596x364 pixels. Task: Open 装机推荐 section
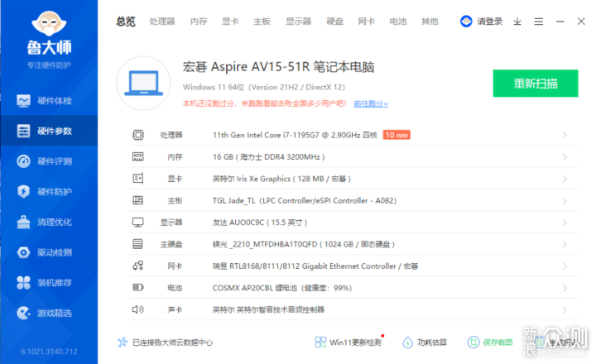(49, 283)
